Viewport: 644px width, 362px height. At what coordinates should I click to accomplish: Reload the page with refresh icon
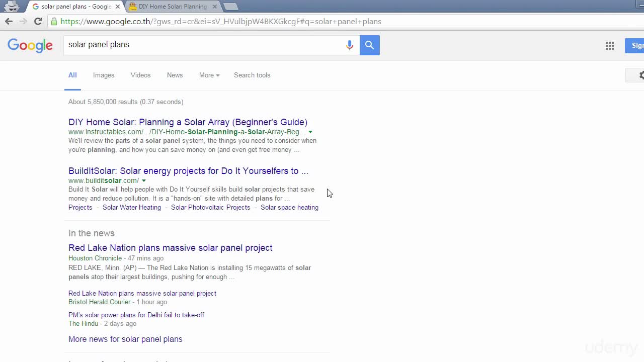[x=38, y=21]
